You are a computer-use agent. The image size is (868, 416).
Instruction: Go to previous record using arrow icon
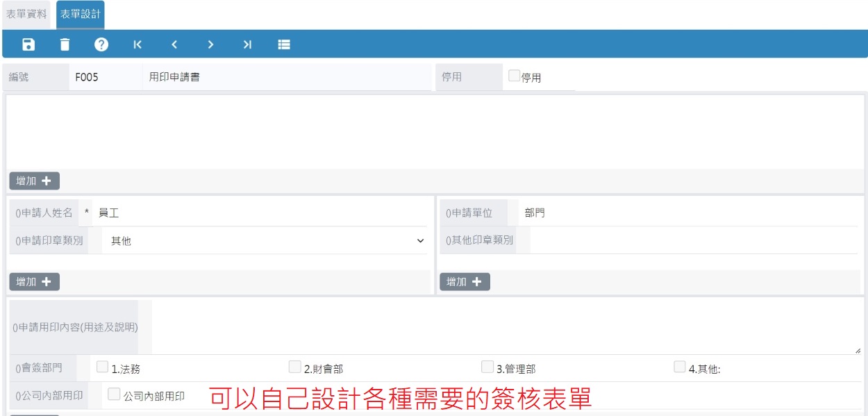[x=174, y=43]
